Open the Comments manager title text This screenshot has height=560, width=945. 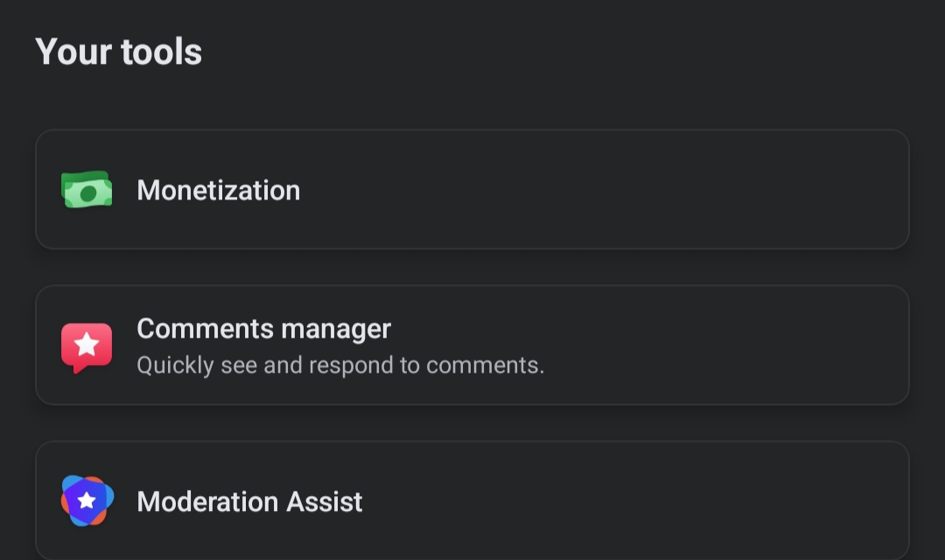coord(264,329)
